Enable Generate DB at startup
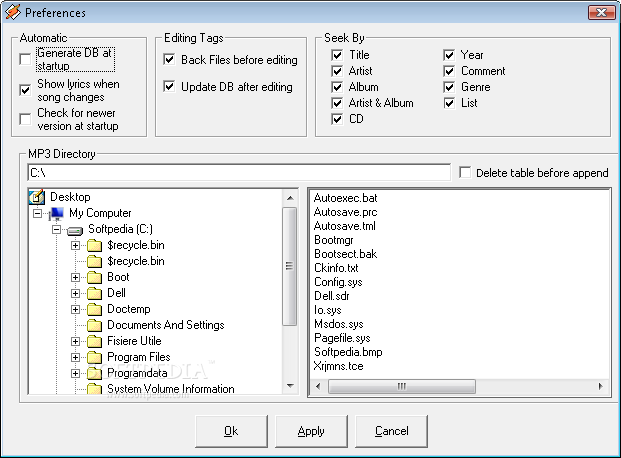The width and height of the screenshot is (621, 458). (x=25, y=59)
